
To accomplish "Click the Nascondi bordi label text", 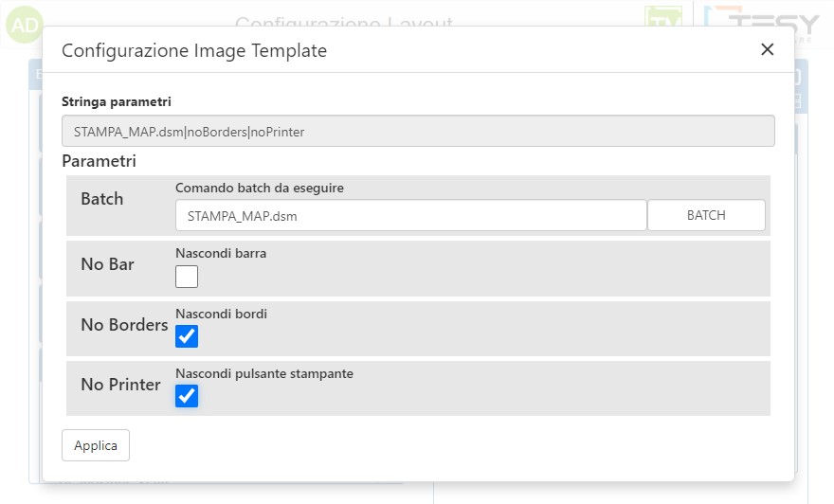I will pyautogui.click(x=221, y=314).
